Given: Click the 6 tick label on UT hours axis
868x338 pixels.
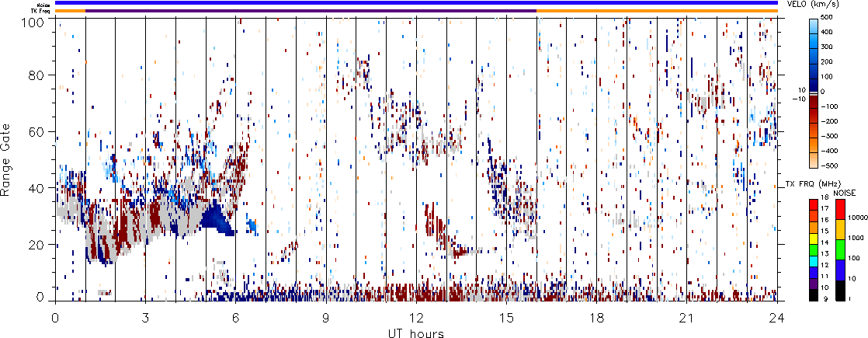Looking at the screenshot, I should pyautogui.click(x=236, y=318).
